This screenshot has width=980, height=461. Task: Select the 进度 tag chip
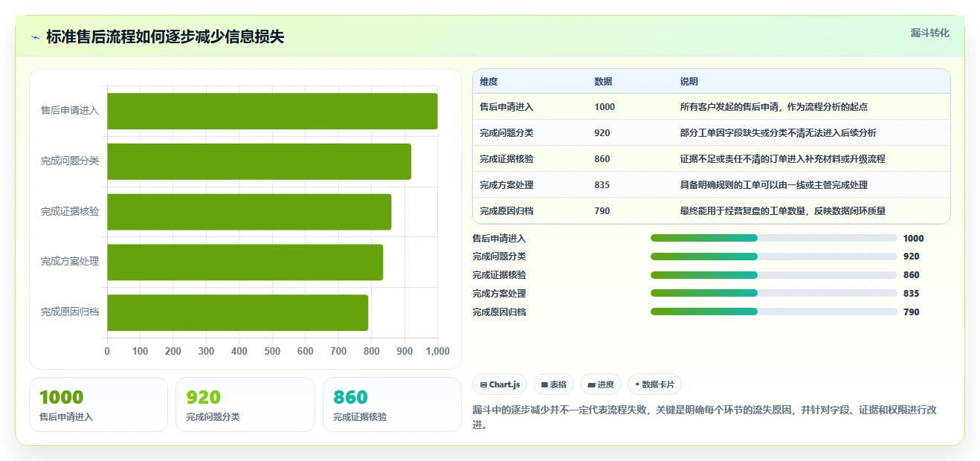click(601, 384)
